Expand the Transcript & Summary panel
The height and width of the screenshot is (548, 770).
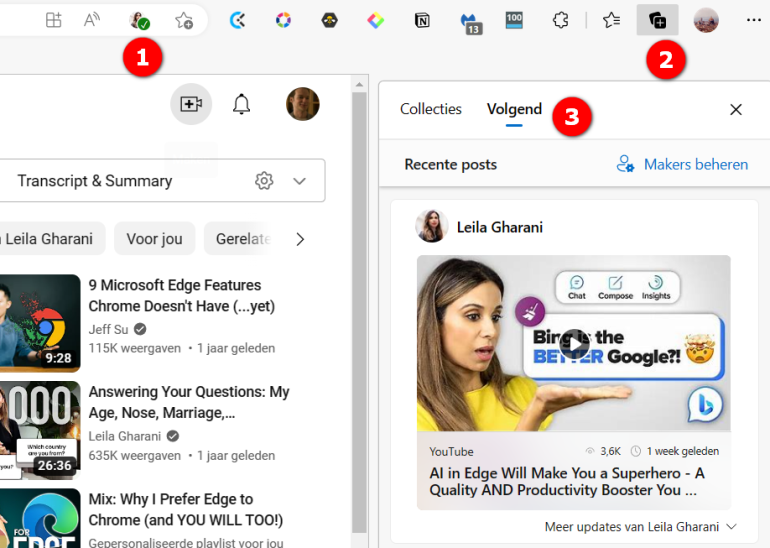pyautogui.click(x=300, y=181)
